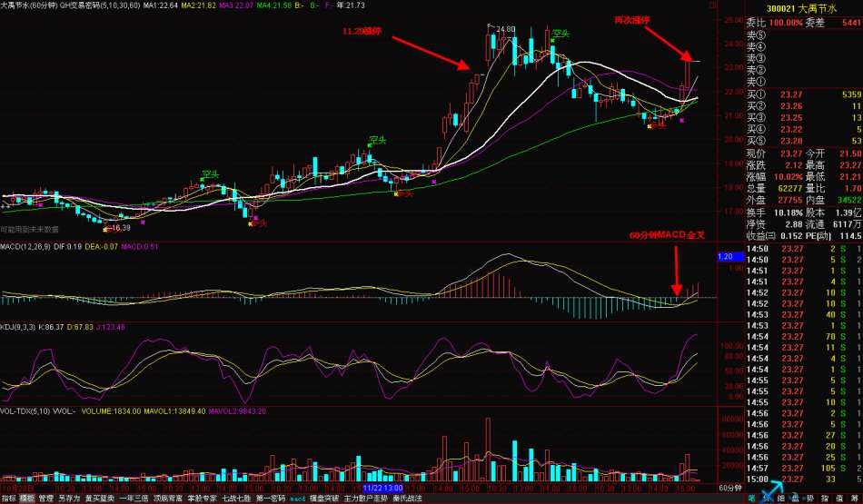Switch to the 模板 tab

[x=26, y=499]
